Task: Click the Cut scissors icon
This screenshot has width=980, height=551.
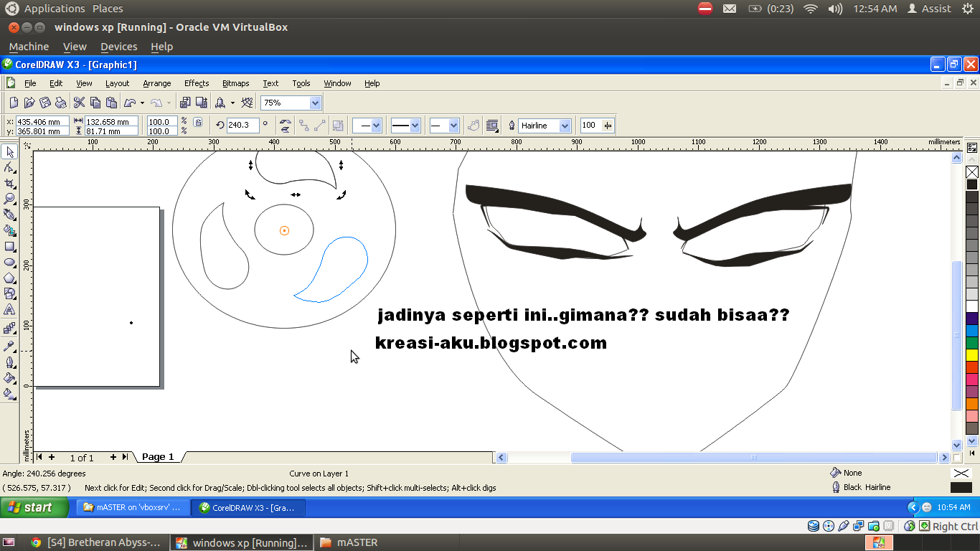Action: point(80,103)
